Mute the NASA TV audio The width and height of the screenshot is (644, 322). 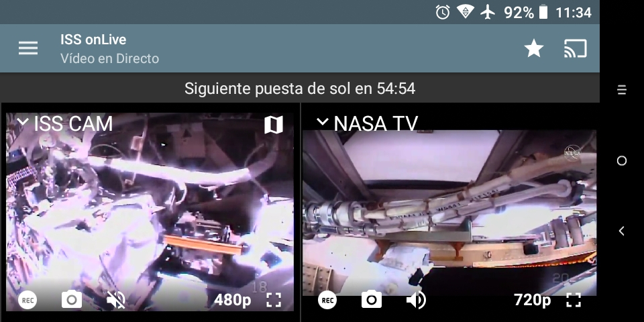416,301
